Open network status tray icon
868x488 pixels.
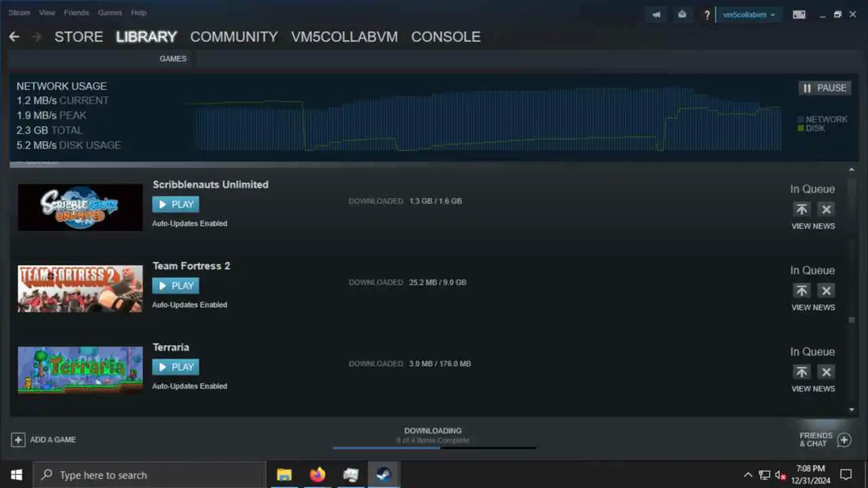click(x=764, y=474)
